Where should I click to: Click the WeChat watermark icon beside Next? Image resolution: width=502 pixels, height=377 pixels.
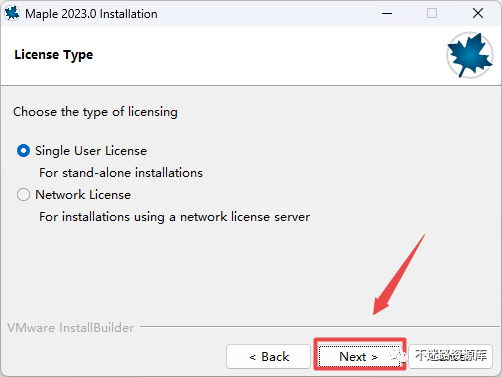[x=399, y=356]
